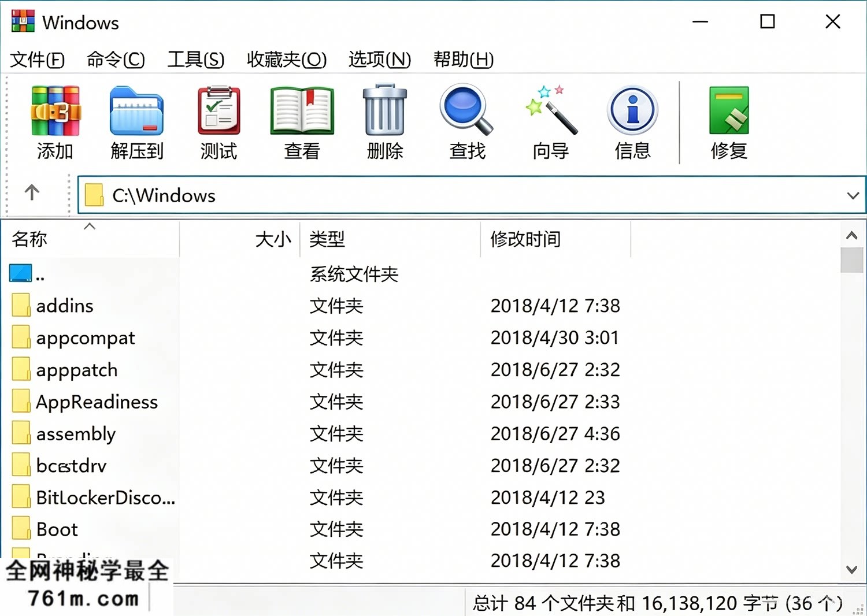The width and height of the screenshot is (867, 616).
Task: Click the truncated date '2018/4/12 23'
Action: click(548, 497)
